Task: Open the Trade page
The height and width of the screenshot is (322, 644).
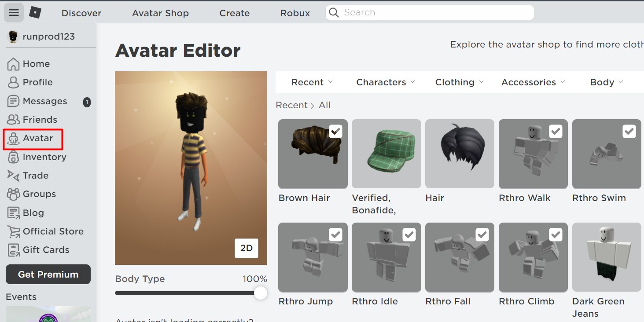Action: pos(36,176)
